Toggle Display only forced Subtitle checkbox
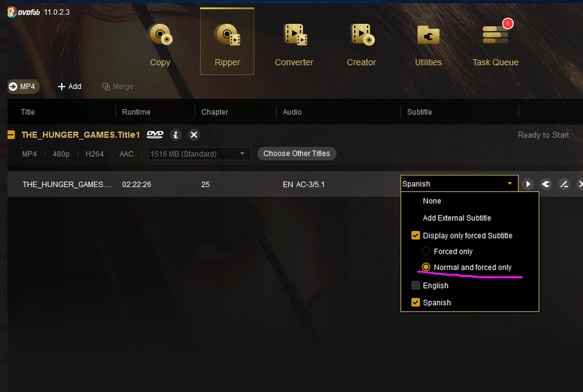583x392 pixels. click(x=416, y=236)
